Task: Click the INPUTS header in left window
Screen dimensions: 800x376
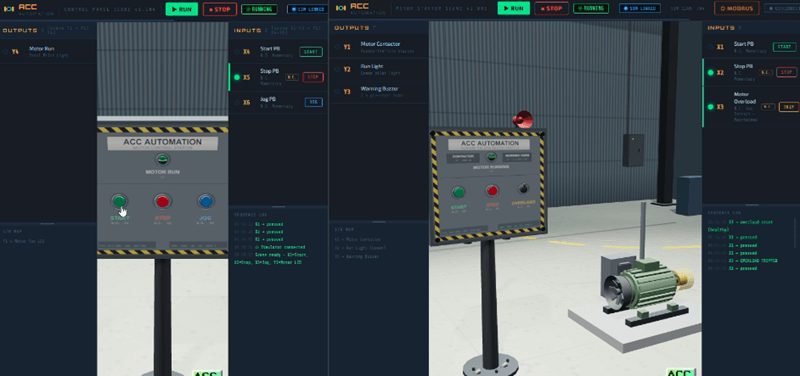Action: click(x=247, y=31)
